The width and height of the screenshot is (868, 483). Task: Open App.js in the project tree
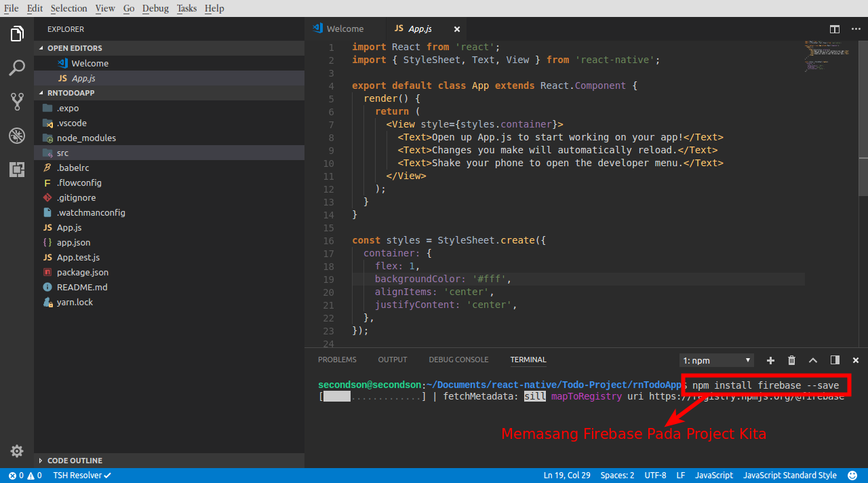point(170,227)
